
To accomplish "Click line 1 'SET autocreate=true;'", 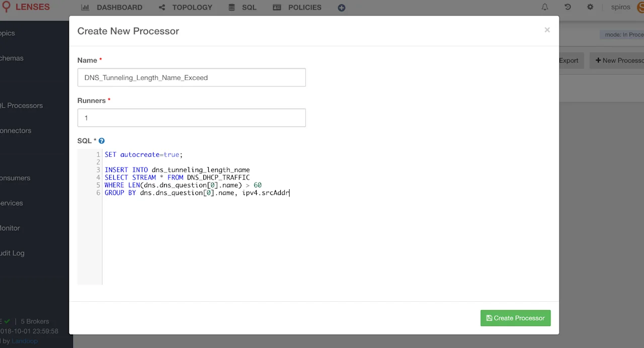I will click(x=143, y=155).
